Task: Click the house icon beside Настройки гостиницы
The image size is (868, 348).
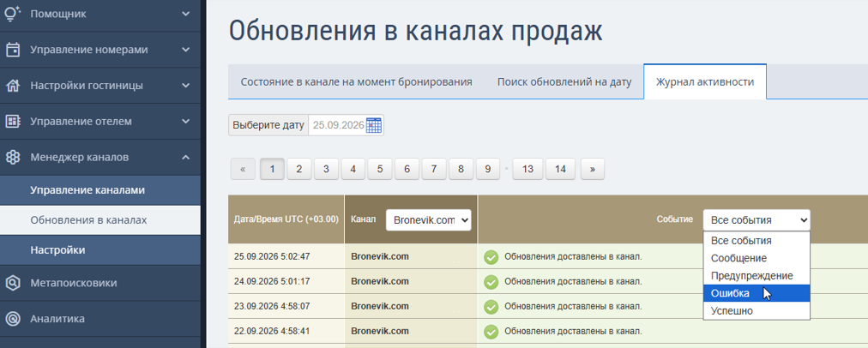Action: (x=13, y=86)
